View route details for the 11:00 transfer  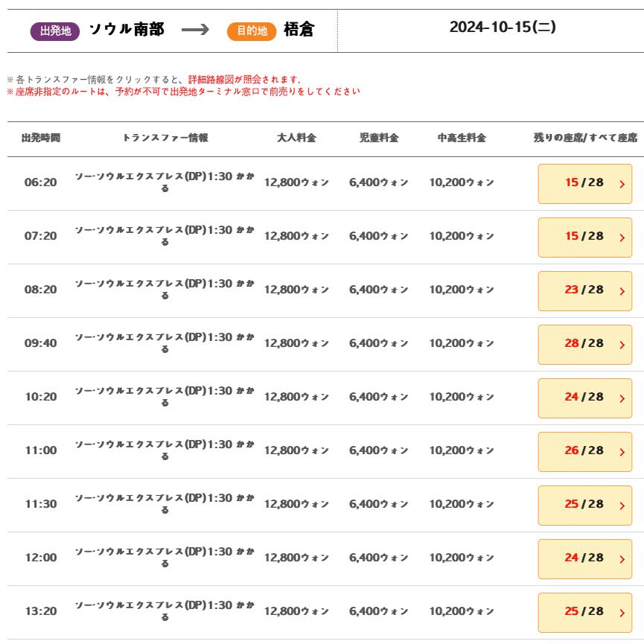(x=165, y=450)
